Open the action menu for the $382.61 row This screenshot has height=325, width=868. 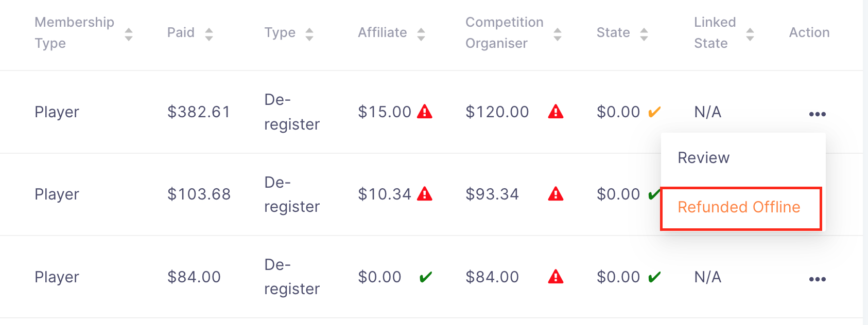click(x=817, y=114)
